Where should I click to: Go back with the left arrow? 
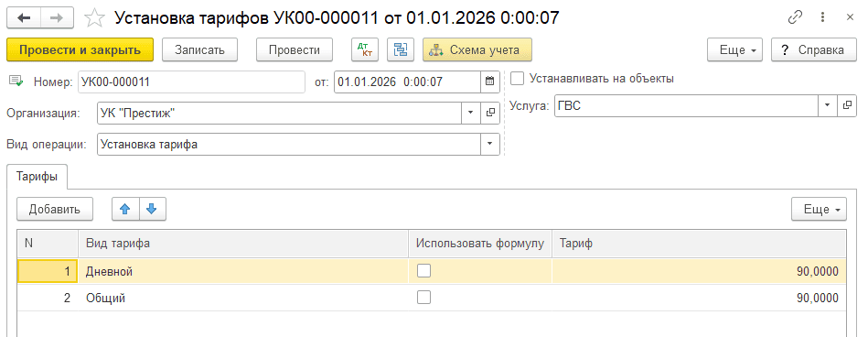pyautogui.click(x=25, y=17)
